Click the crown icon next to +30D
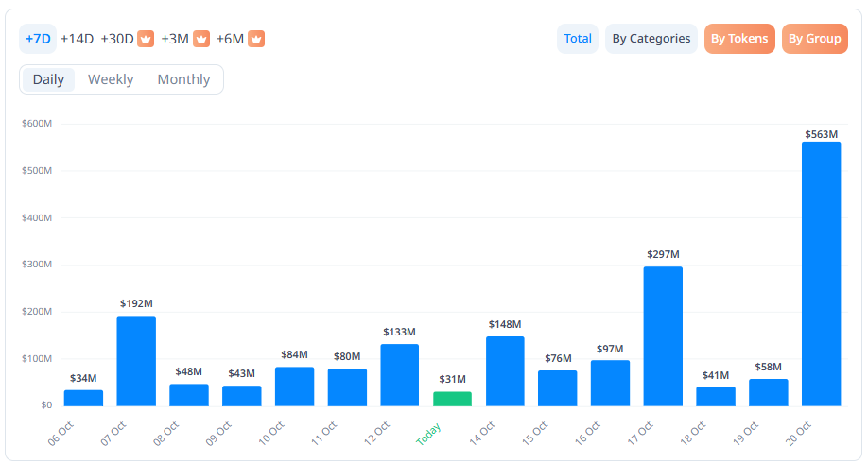 (146, 39)
